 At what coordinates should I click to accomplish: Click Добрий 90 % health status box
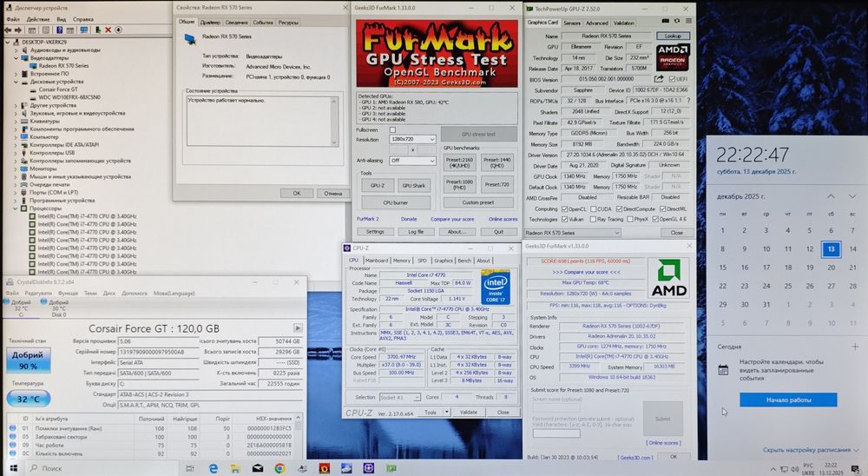[x=29, y=360]
